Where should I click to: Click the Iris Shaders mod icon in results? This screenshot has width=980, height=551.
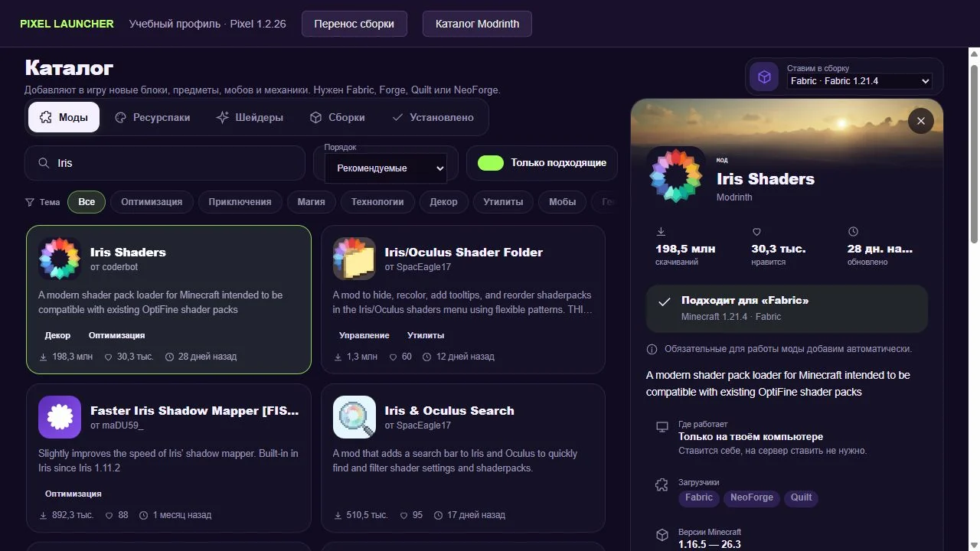click(60, 259)
